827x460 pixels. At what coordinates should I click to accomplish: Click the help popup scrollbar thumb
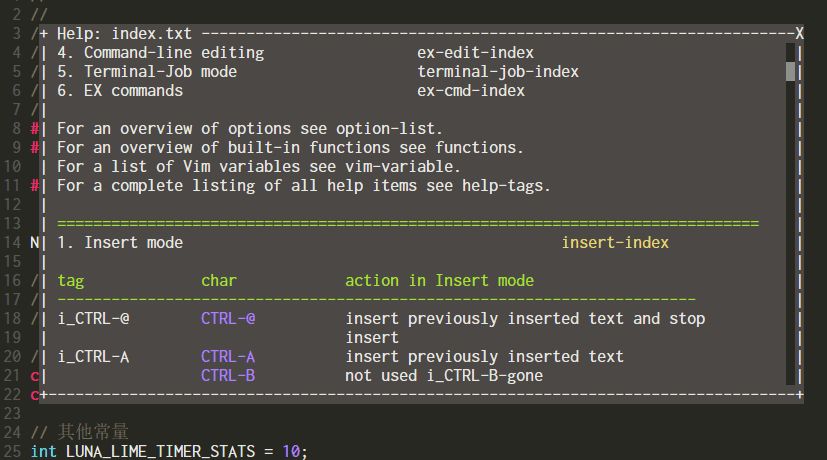[x=790, y=71]
